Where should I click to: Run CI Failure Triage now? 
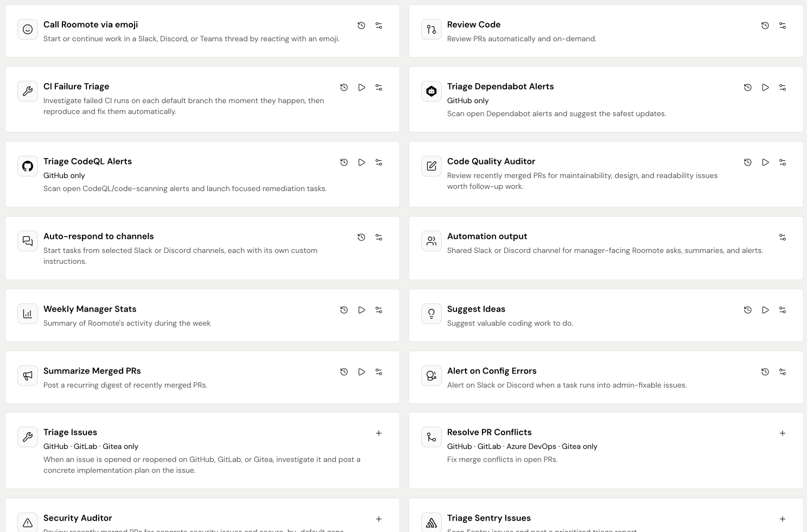click(x=361, y=87)
